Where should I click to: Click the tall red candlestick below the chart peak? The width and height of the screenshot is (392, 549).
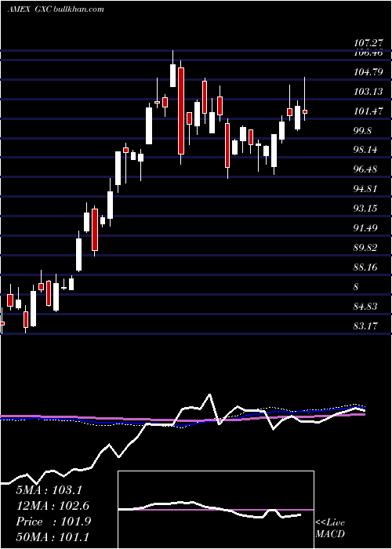[x=180, y=111]
